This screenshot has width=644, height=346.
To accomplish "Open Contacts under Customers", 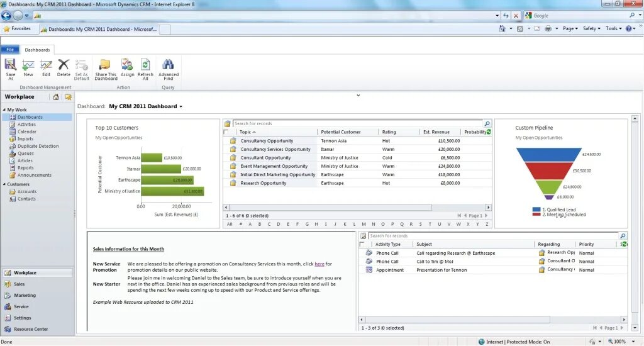I will pyautogui.click(x=26, y=199).
